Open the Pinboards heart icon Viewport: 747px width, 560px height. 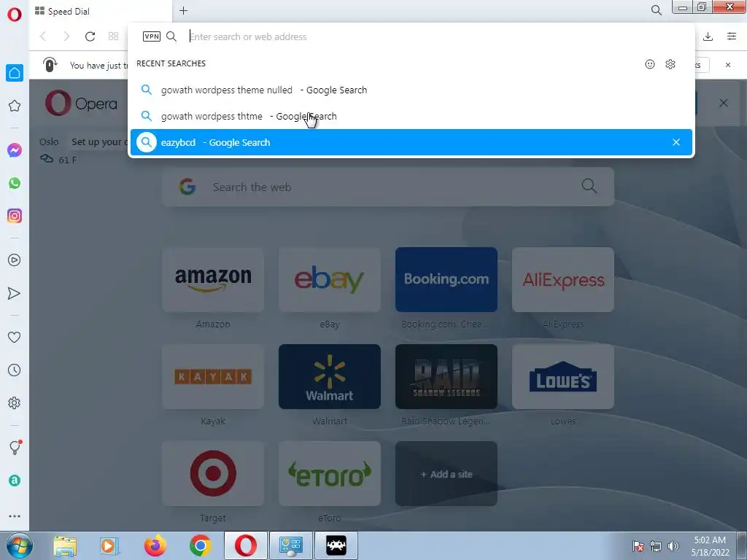(15, 337)
